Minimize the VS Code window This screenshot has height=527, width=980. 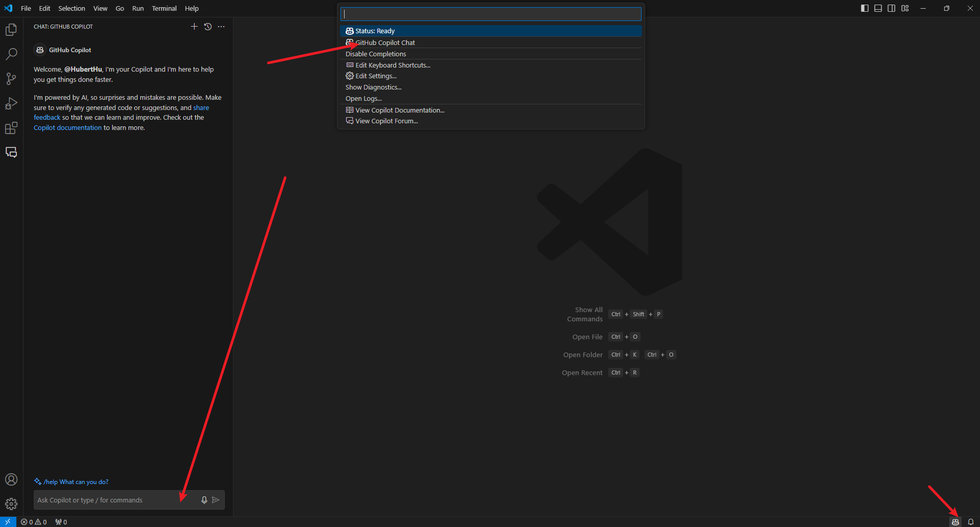pos(923,8)
